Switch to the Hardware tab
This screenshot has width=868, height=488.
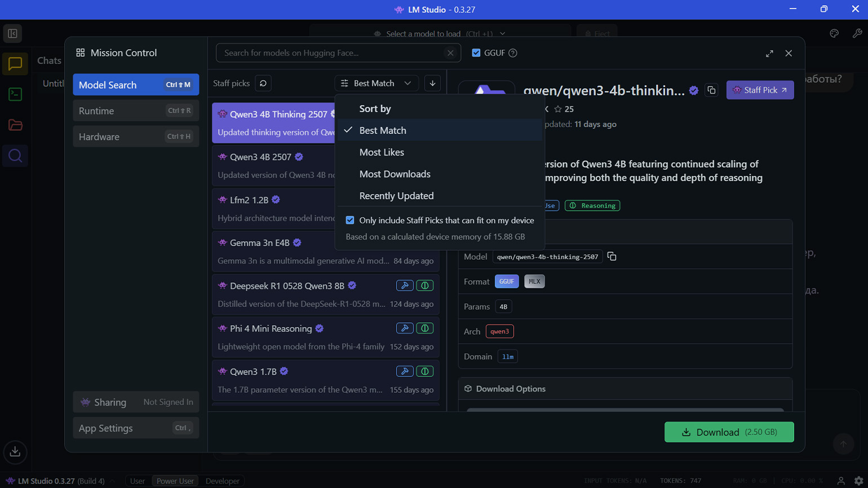tap(135, 136)
